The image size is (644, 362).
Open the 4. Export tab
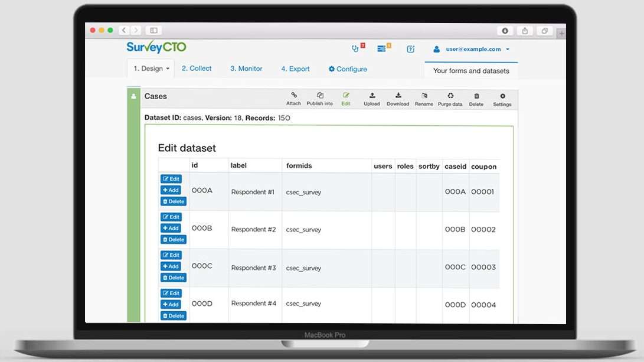click(295, 69)
